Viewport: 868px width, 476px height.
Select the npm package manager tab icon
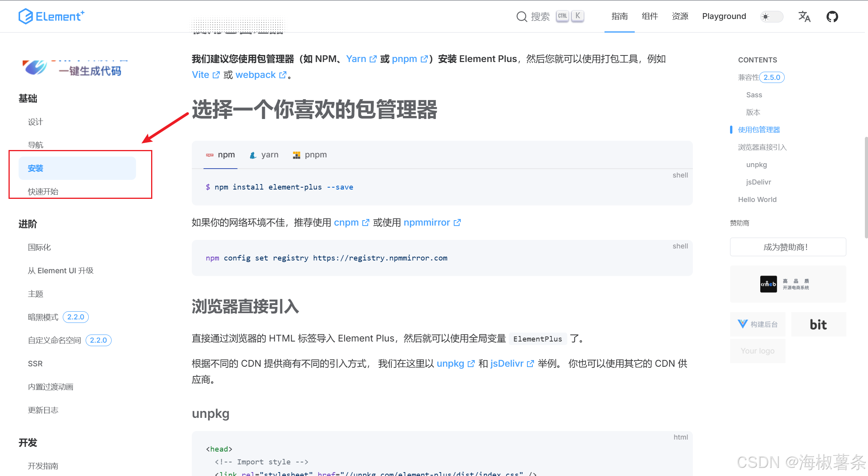[x=210, y=154]
